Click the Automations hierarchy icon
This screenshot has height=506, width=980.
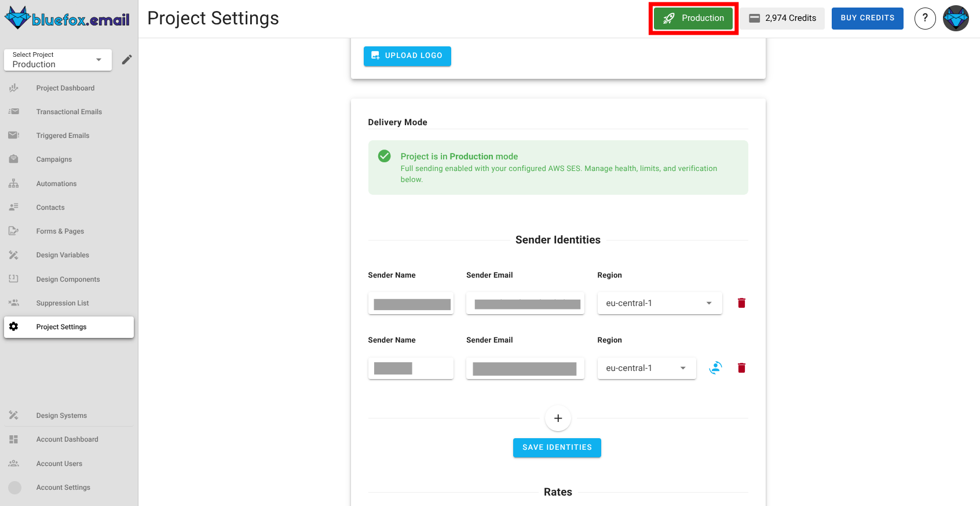point(14,183)
